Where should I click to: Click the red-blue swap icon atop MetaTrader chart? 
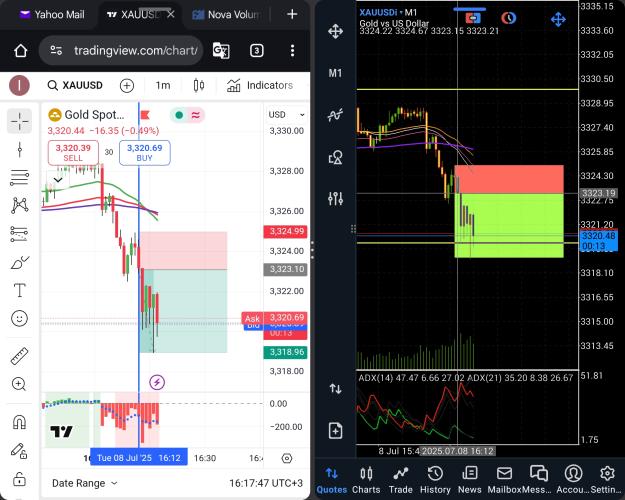(473, 18)
